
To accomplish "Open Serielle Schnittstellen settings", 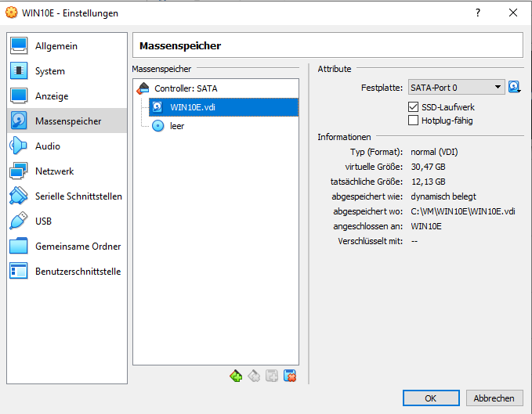I will click(67, 196).
